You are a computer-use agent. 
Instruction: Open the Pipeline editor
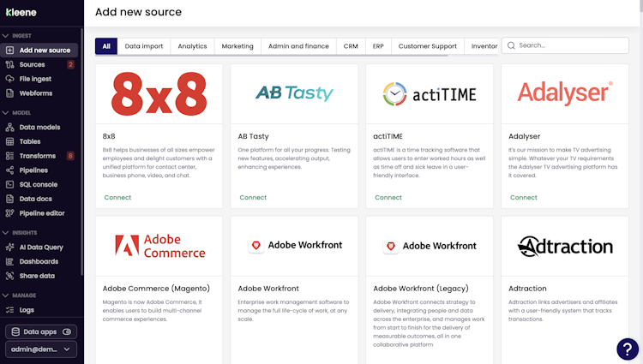coord(42,213)
